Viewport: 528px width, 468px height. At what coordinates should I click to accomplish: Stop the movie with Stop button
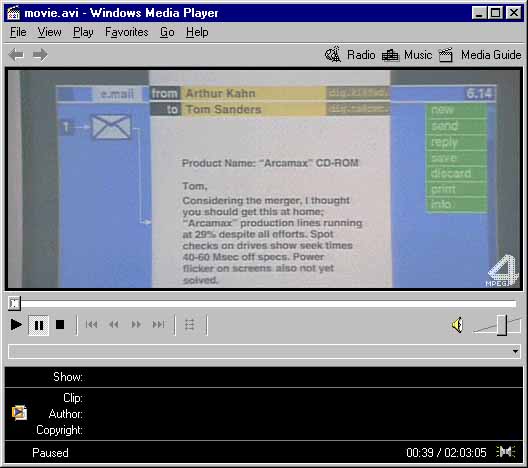pos(60,325)
